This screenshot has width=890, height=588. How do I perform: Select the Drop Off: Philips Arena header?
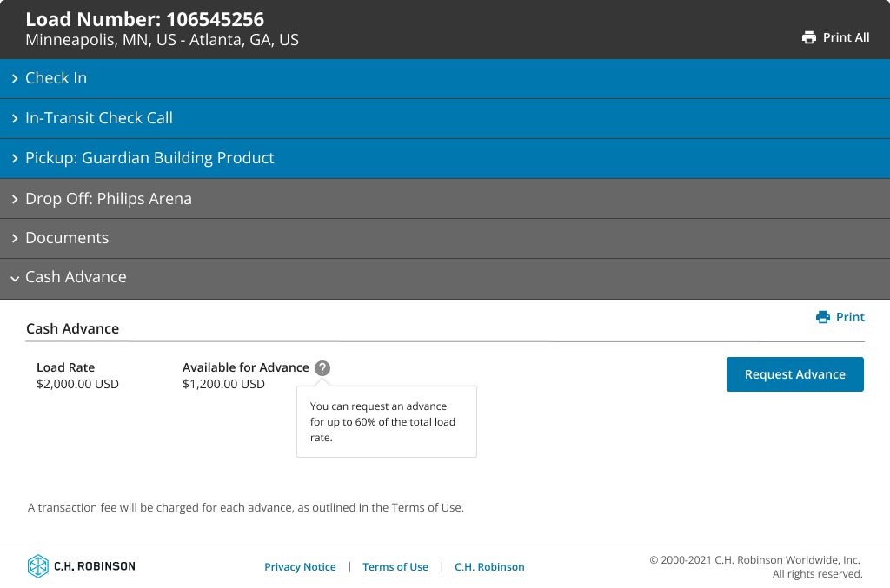[x=109, y=199]
